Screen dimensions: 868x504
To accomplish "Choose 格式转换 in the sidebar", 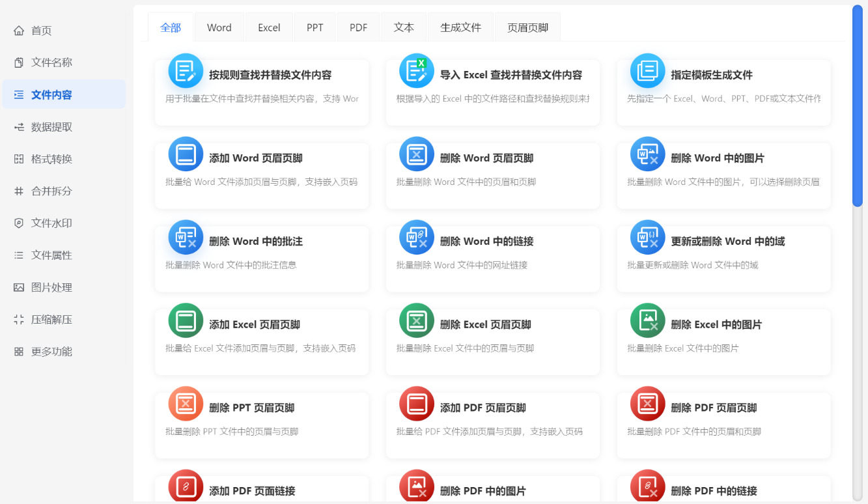I will [64, 159].
